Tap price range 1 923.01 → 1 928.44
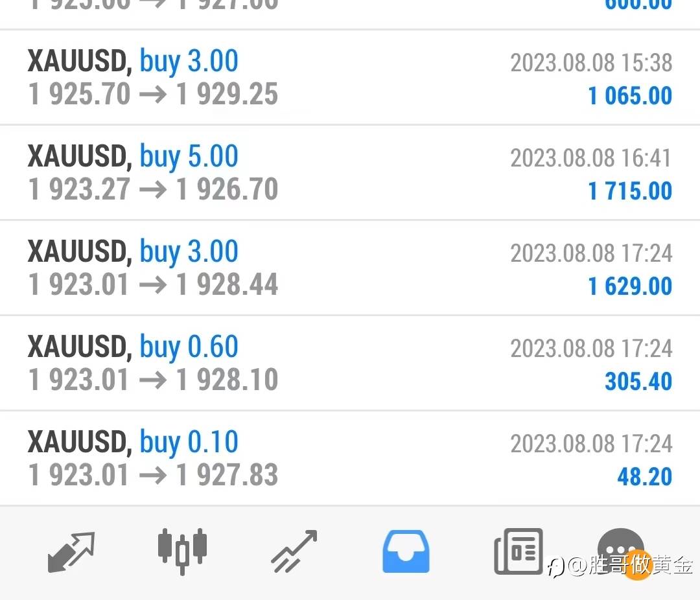Viewport: 700px width, 600px height. (x=153, y=284)
